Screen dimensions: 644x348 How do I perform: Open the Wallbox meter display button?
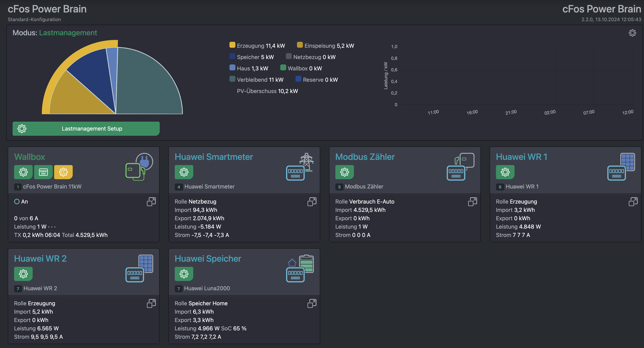coord(43,172)
